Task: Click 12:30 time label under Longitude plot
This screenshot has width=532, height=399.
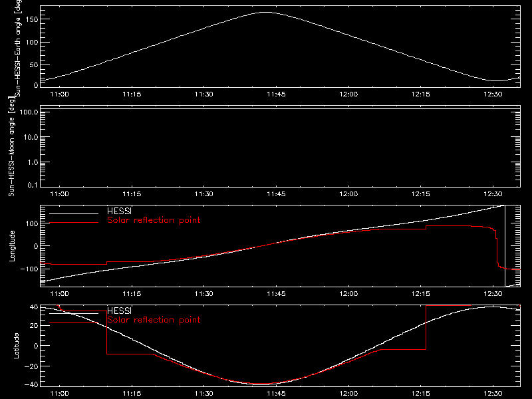Action: coord(493,294)
